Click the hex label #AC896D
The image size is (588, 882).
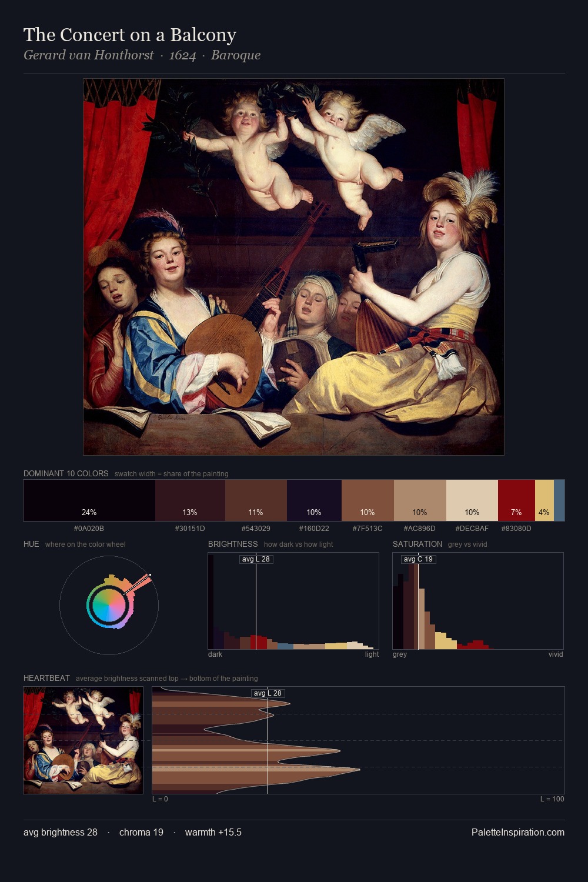420,529
